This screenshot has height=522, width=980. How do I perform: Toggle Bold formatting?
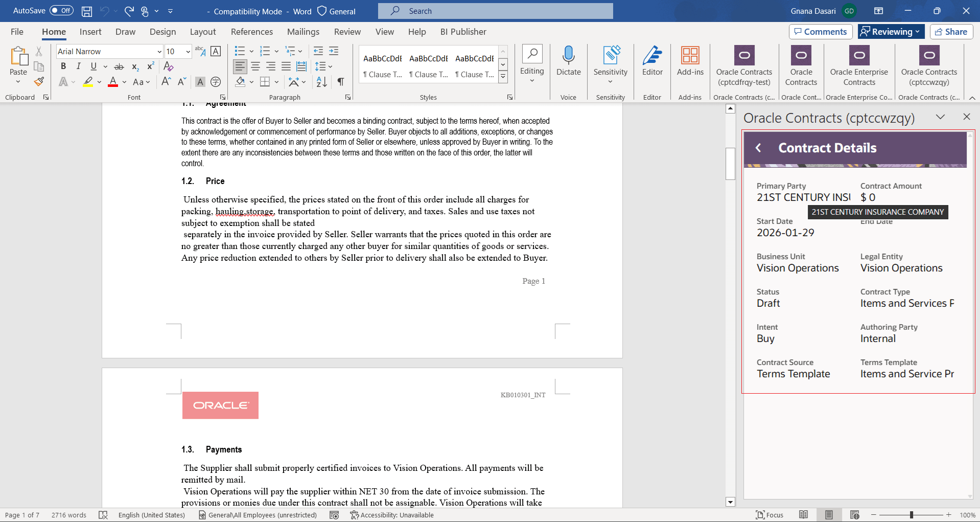[x=63, y=66]
